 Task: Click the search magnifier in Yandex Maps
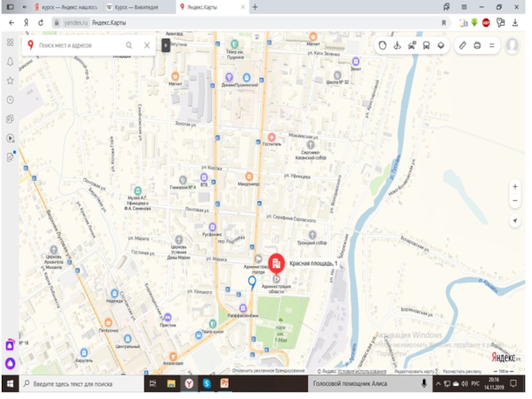[x=130, y=46]
